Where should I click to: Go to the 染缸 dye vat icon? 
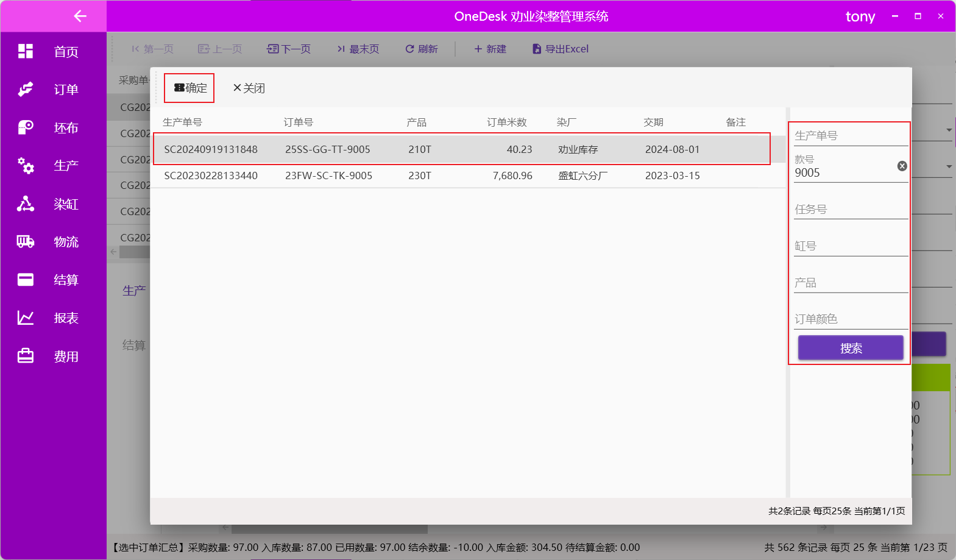coord(26,204)
